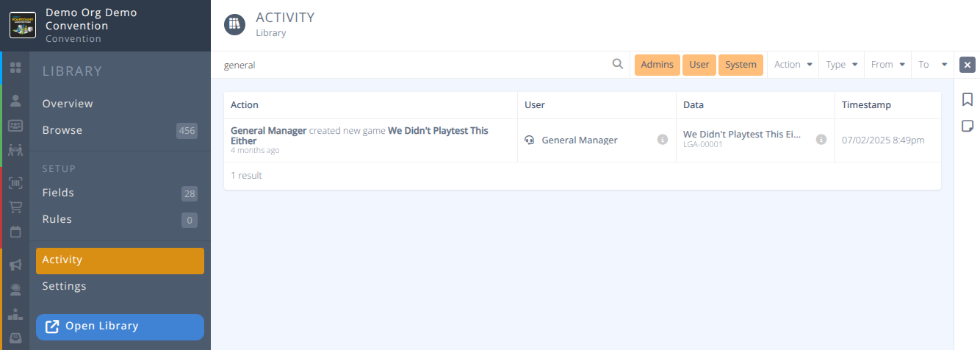The width and height of the screenshot is (980, 350).
Task: Open the badge ID card icon in the sidebar
Action: click(x=15, y=125)
